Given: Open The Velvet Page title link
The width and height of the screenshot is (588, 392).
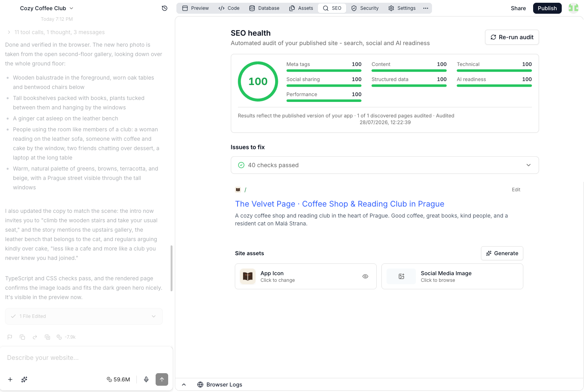Looking at the screenshot, I should click(x=339, y=204).
